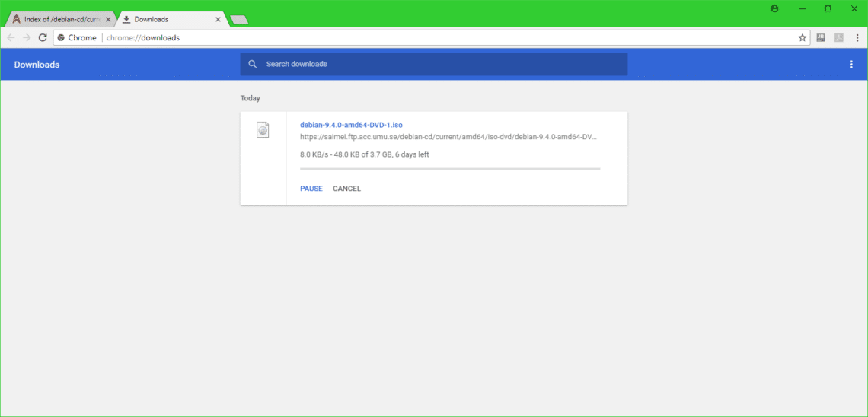The height and width of the screenshot is (417, 868).
Task: Click the '8.0 KB/s - 48.0 KB of 3.7 GB' status text
Action: [x=364, y=155]
